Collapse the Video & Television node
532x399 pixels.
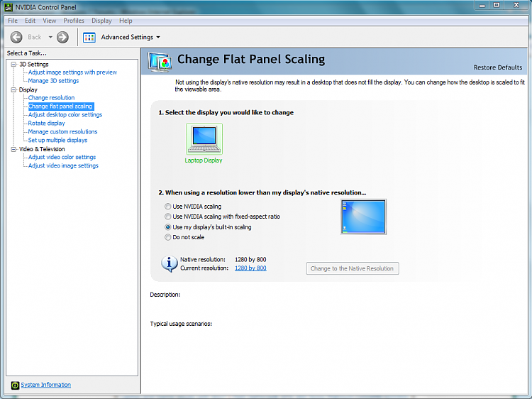click(x=13, y=149)
